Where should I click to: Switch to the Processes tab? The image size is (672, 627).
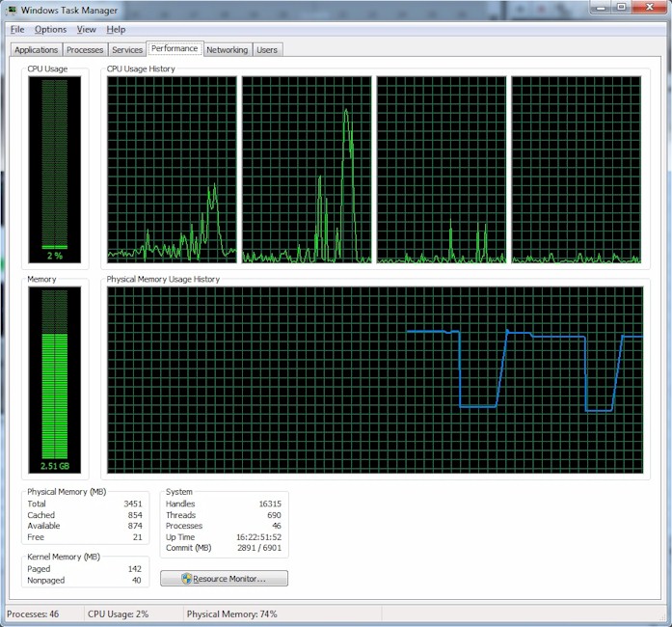(85, 50)
